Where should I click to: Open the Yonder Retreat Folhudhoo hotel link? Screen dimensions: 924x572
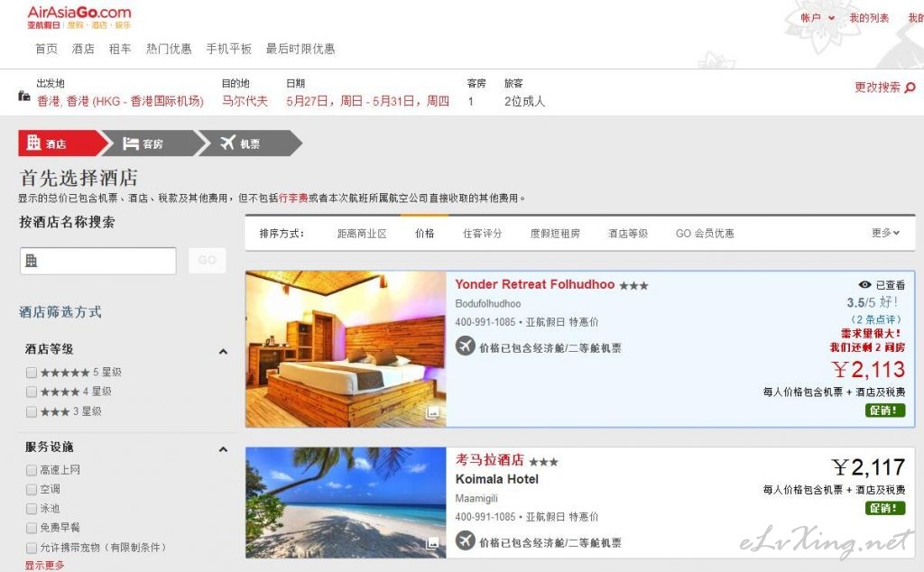point(534,284)
